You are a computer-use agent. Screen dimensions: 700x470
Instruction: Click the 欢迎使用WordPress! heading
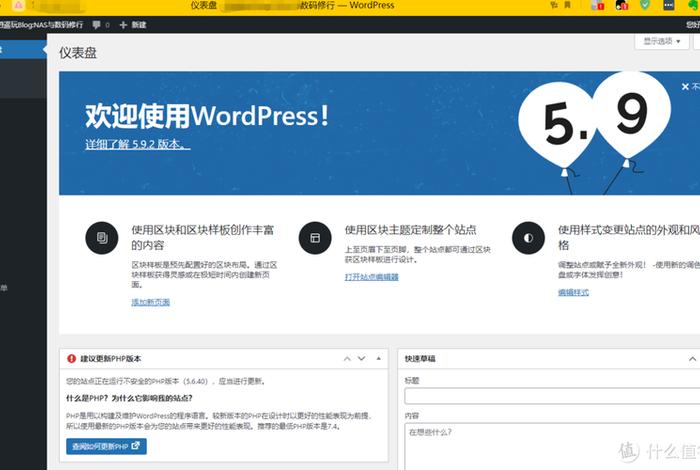click(x=207, y=116)
